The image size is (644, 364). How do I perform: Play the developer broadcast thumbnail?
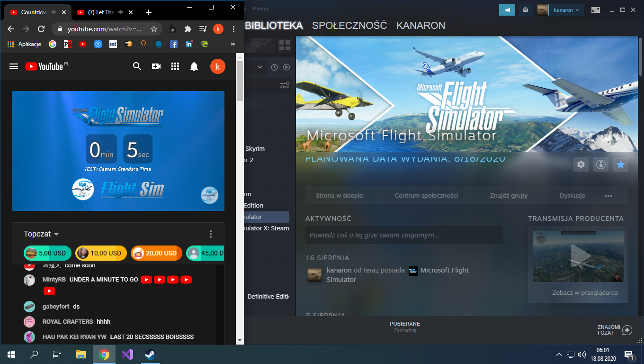pyautogui.click(x=578, y=256)
